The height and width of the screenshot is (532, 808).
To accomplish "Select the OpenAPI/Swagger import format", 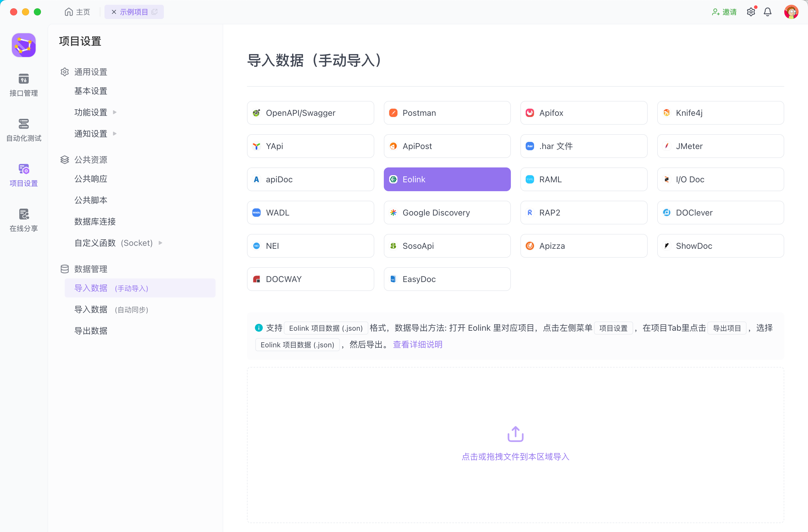I will point(310,113).
